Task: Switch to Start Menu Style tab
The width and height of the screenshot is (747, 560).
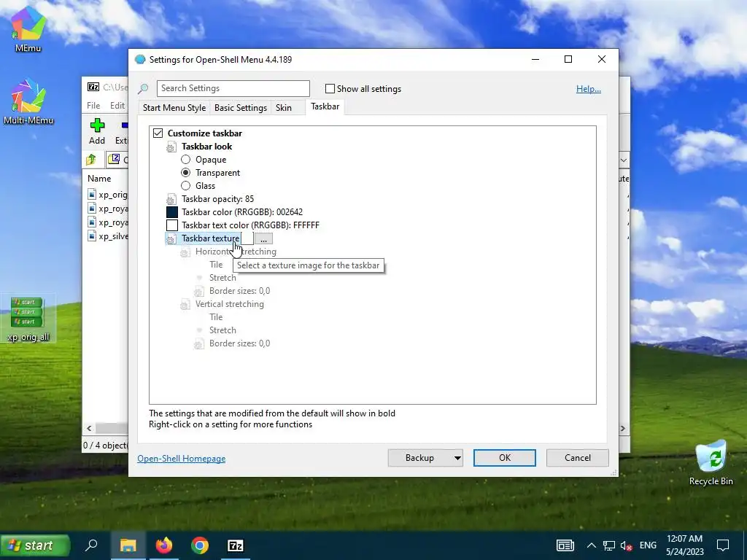Action: tap(174, 108)
